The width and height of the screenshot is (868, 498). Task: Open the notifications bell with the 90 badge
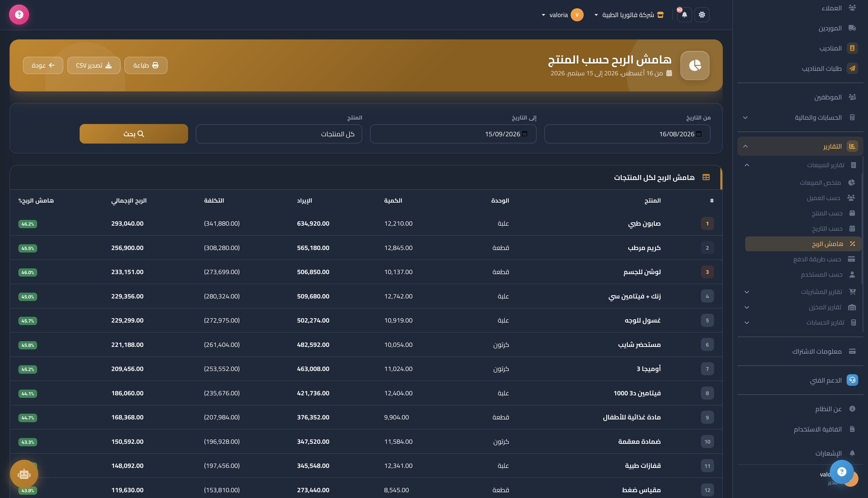684,15
